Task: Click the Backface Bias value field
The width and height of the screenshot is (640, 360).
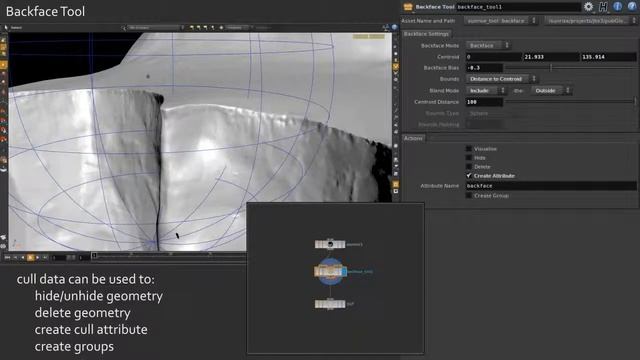Action: [484, 68]
